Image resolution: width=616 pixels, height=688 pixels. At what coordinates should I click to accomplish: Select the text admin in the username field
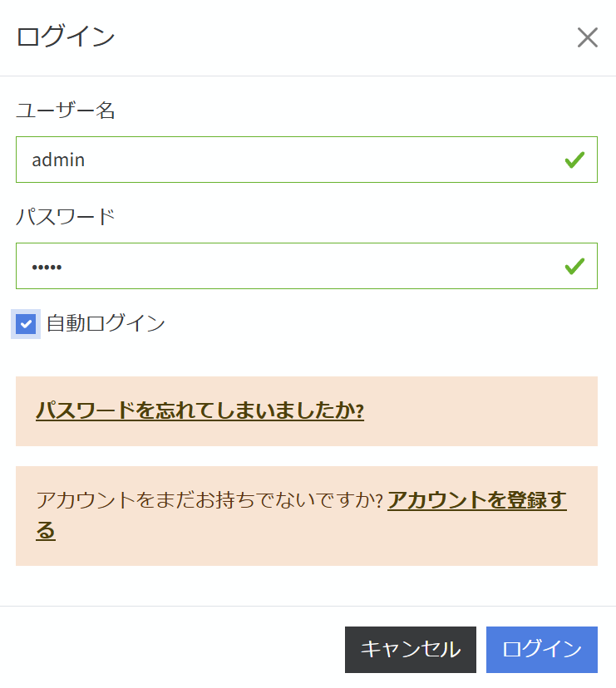57,160
